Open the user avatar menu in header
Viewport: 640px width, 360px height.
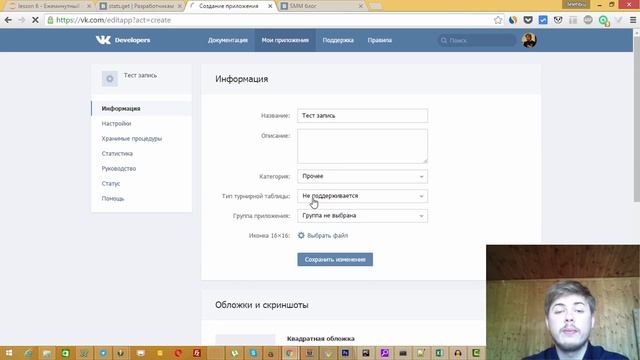(x=529, y=40)
